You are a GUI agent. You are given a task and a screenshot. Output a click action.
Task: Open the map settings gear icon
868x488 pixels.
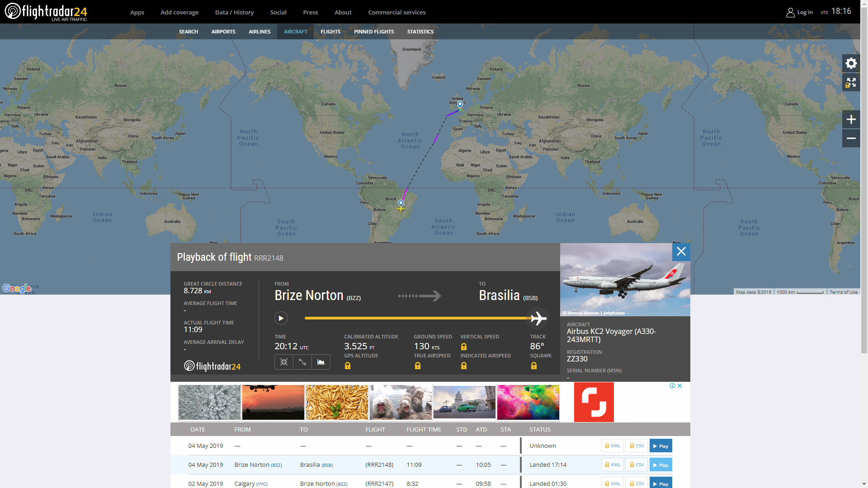click(x=851, y=63)
